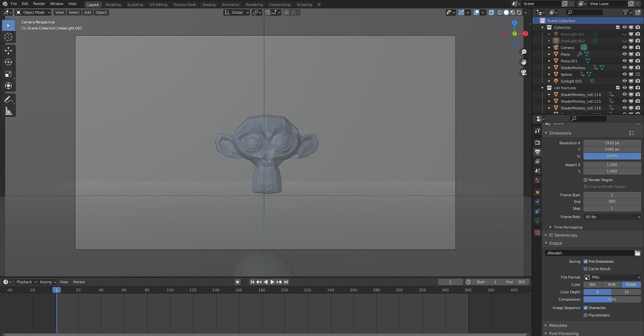Viewport: 644px width, 336px height.
Task: Open the Output properties tab
Action: 538,152
